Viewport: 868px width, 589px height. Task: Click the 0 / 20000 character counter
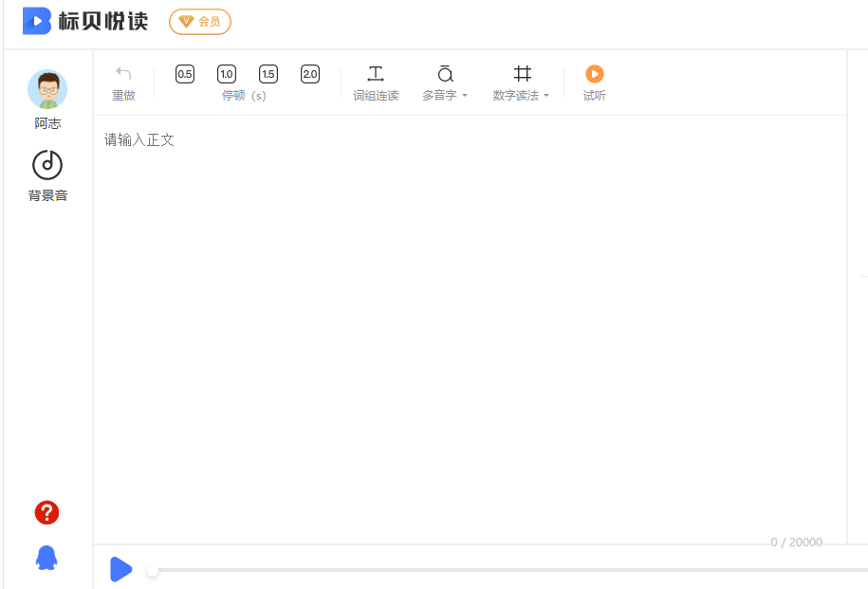[796, 542]
